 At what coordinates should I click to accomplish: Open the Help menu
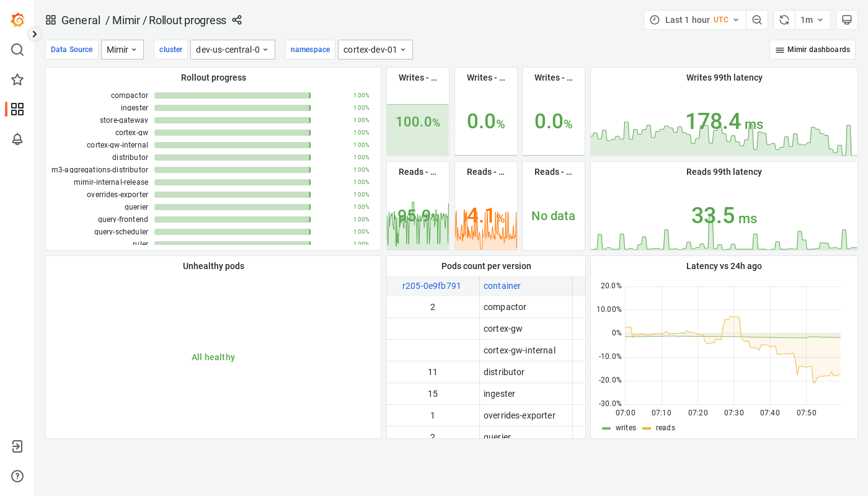point(17,476)
